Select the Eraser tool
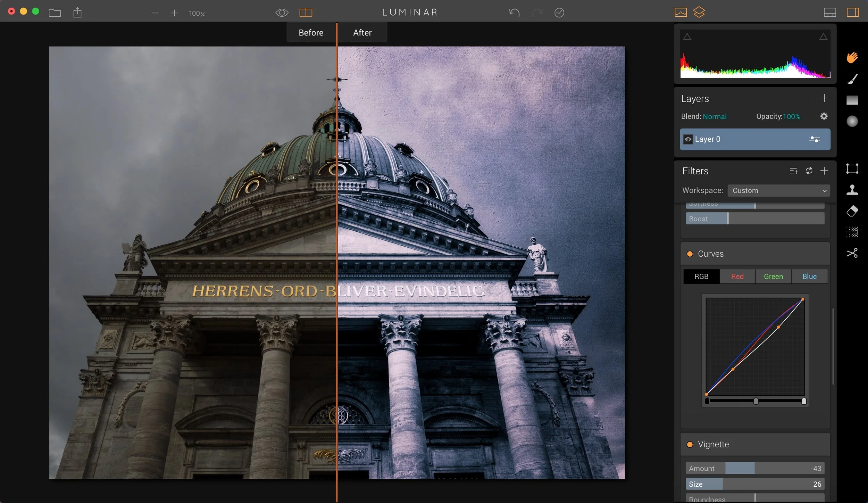This screenshot has width=868, height=503. (x=852, y=211)
